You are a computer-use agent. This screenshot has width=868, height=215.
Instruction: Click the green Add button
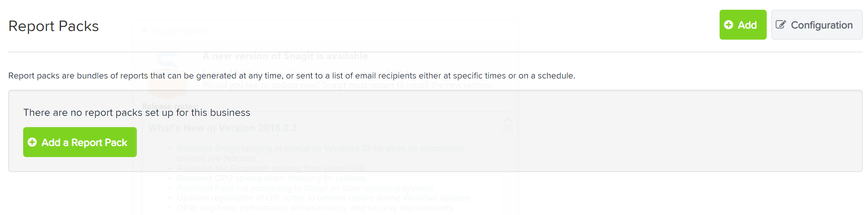[743, 25]
